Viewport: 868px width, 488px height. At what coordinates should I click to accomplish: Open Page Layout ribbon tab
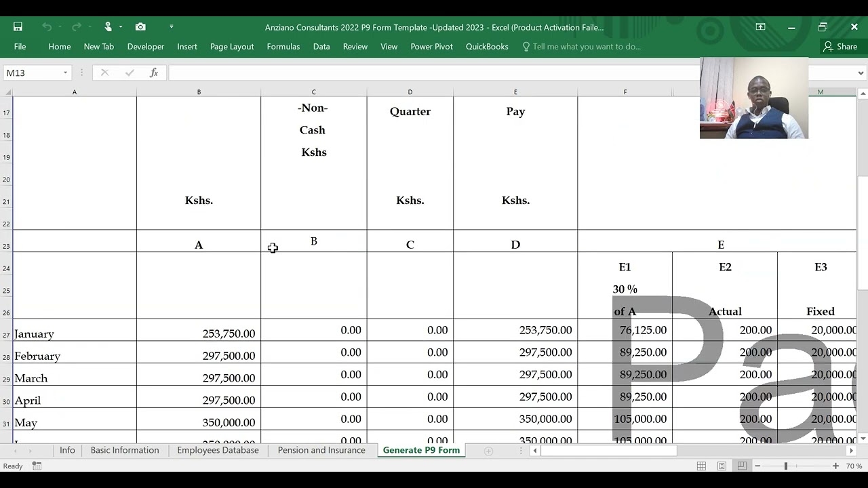point(232,46)
